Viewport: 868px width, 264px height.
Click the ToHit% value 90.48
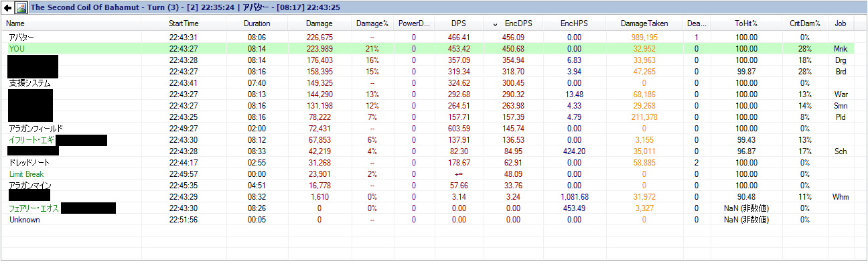pyautogui.click(x=746, y=196)
